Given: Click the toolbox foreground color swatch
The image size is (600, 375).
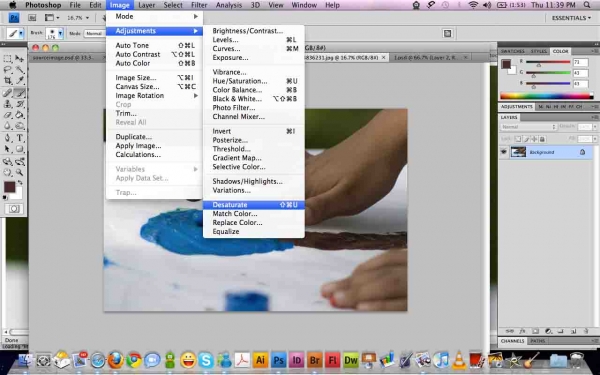Looking at the screenshot, I should click(x=9, y=187).
